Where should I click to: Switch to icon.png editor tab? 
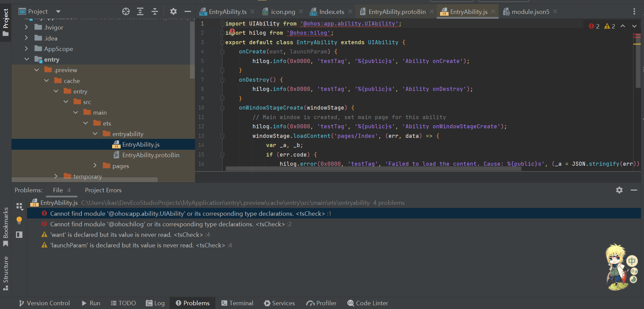[279, 12]
